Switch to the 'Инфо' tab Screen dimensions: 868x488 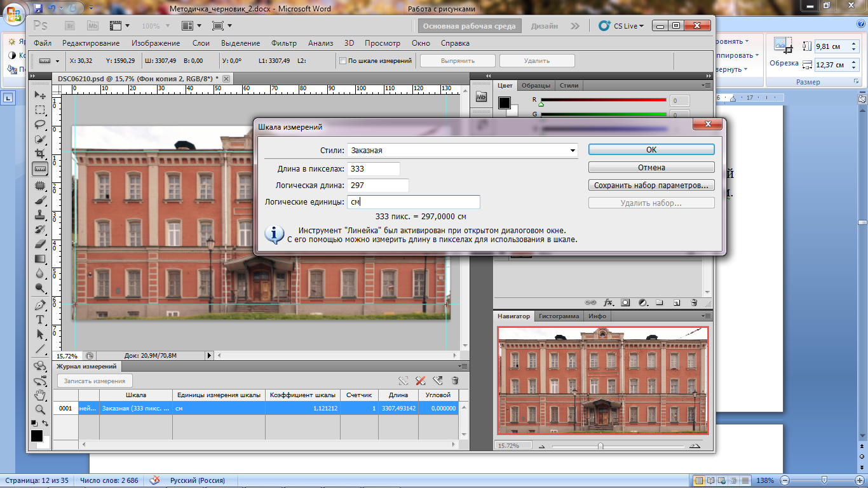tap(597, 316)
